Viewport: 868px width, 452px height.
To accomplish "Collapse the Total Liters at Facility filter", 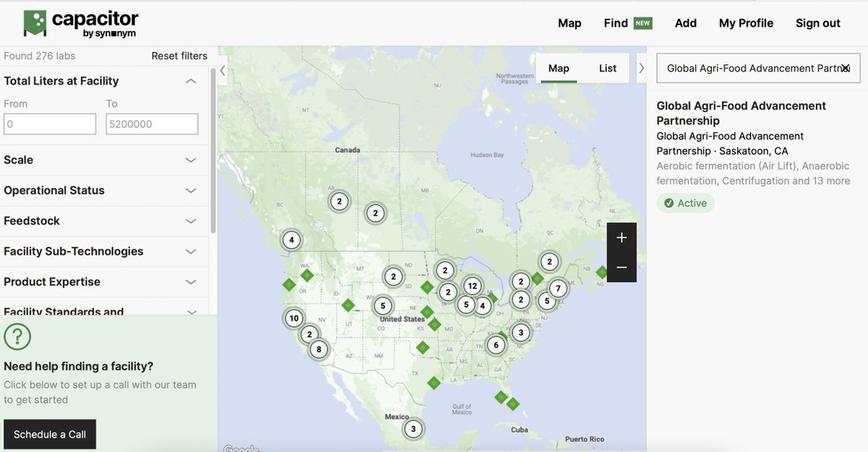I will 191,81.
